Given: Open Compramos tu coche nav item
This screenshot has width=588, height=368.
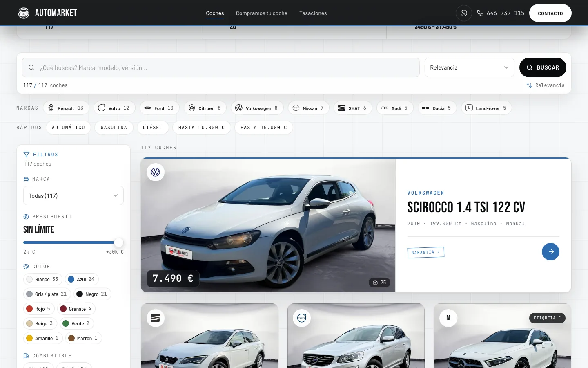Looking at the screenshot, I should coord(261,13).
